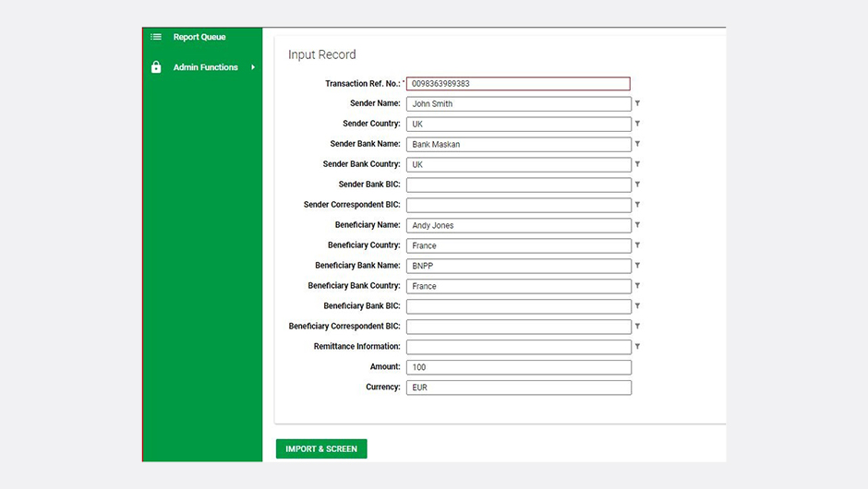Click the filter icon beside Beneficiary Bank BIC
The height and width of the screenshot is (489, 868).
click(x=637, y=306)
